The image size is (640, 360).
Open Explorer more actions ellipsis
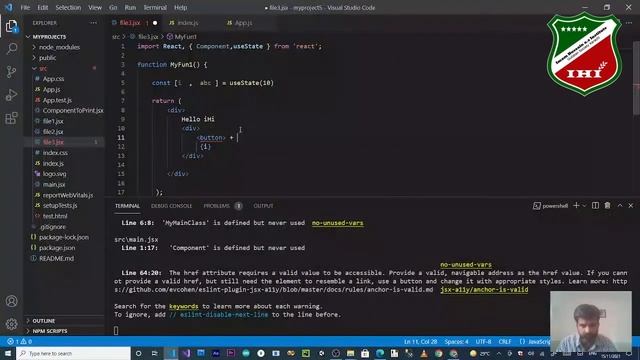[x=93, y=23]
